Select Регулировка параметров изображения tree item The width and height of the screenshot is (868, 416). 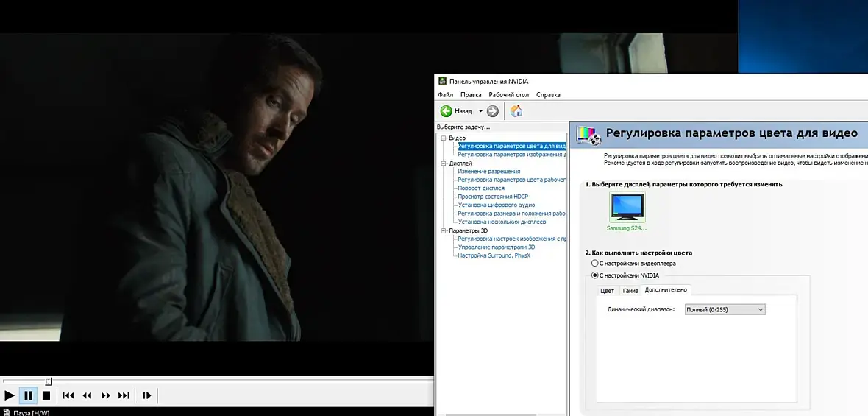point(512,155)
